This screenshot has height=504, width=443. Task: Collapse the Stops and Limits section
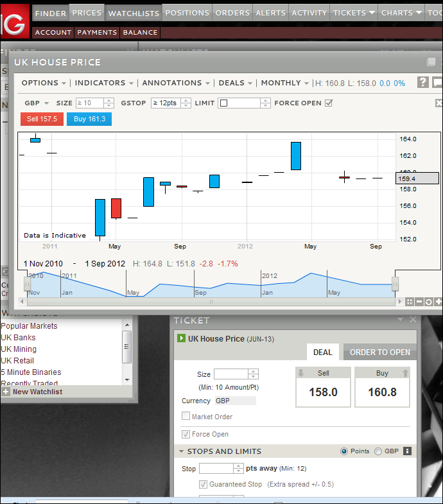(x=182, y=451)
